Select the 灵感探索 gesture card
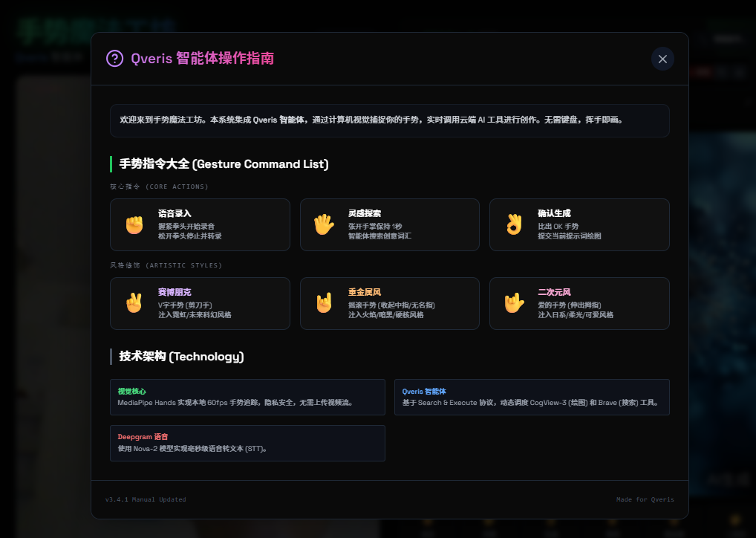The height and width of the screenshot is (538, 756). point(390,225)
